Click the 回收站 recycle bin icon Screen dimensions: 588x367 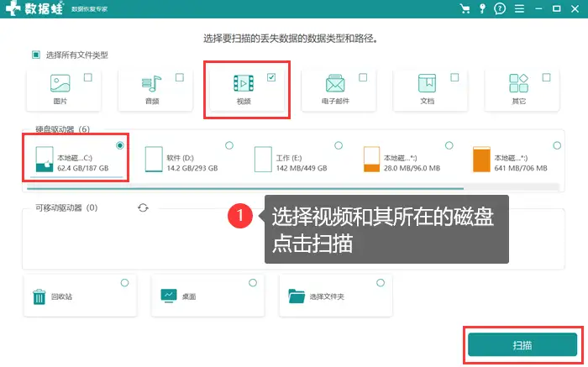pyautogui.click(x=39, y=296)
